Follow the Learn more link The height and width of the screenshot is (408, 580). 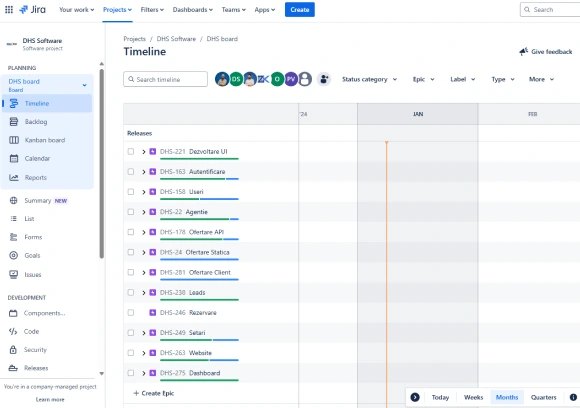(50, 399)
